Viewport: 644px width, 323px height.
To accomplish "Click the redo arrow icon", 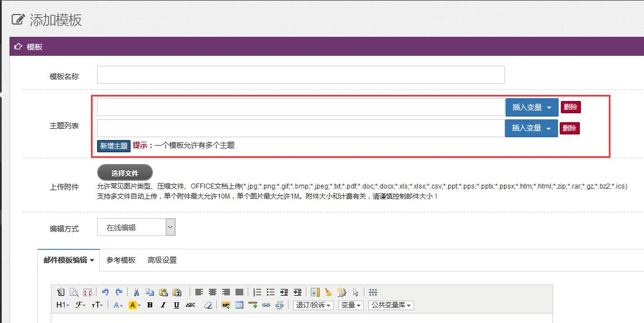I will pyautogui.click(x=119, y=292).
